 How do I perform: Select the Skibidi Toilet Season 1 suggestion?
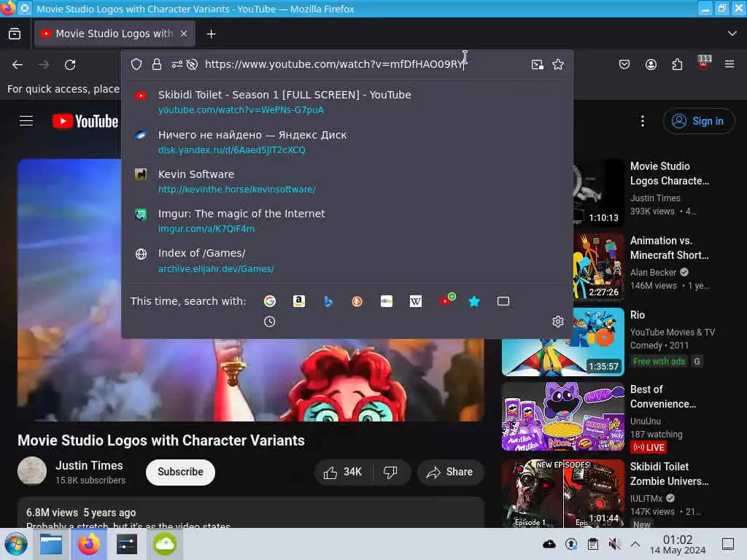coord(347,102)
